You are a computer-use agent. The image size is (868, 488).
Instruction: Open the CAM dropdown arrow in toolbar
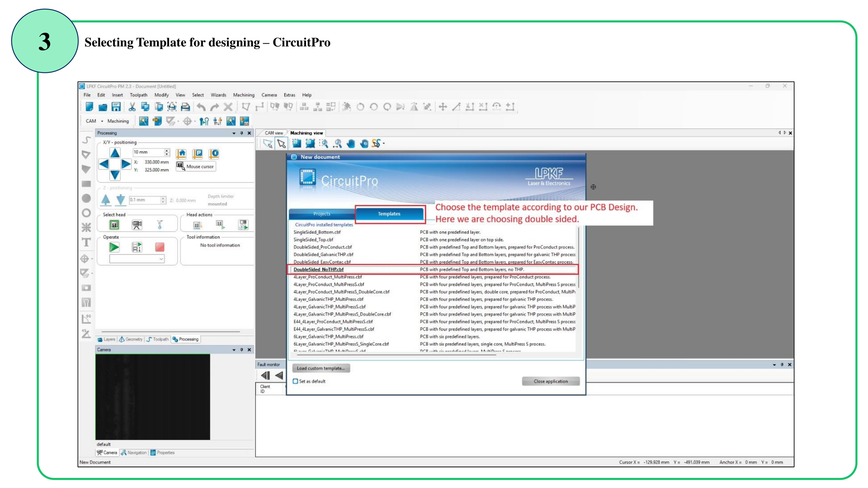(x=102, y=121)
